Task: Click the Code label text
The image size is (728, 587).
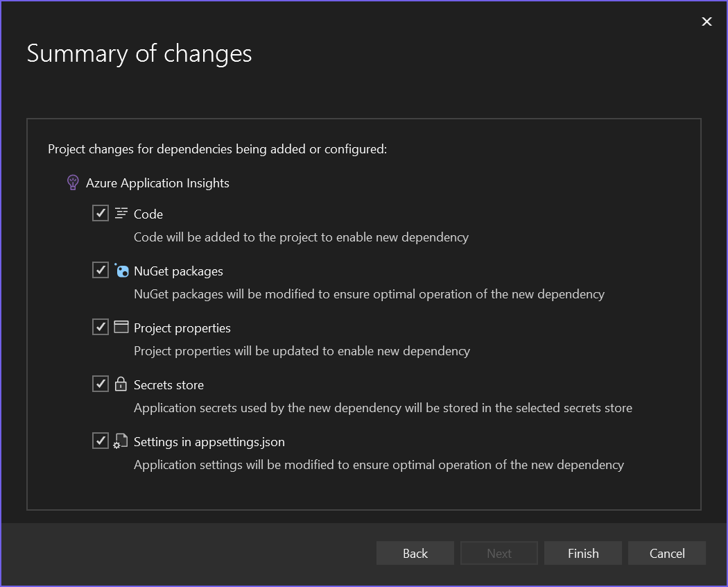Action: tap(148, 214)
